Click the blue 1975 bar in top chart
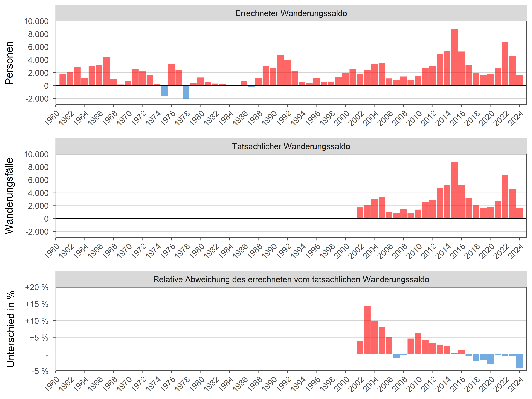532x399 pixels. [164, 91]
